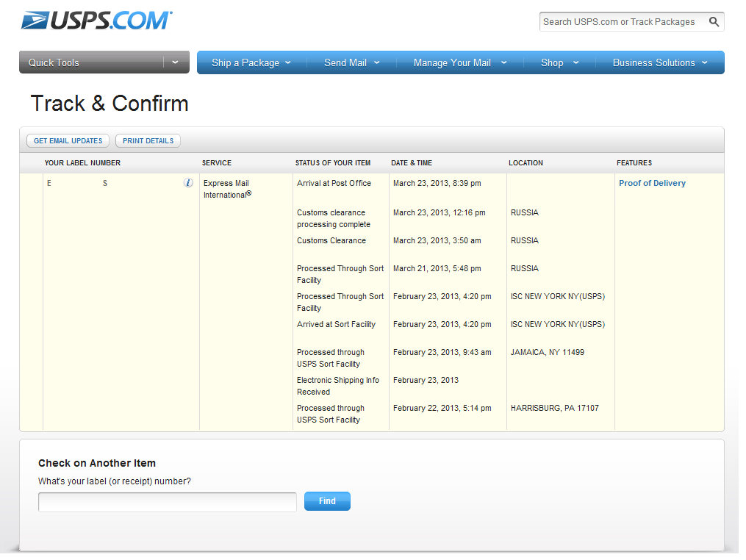Open the Send Mail menu
The width and height of the screenshot is (746, 560).
pyautogui.click(x=351, y=62)
